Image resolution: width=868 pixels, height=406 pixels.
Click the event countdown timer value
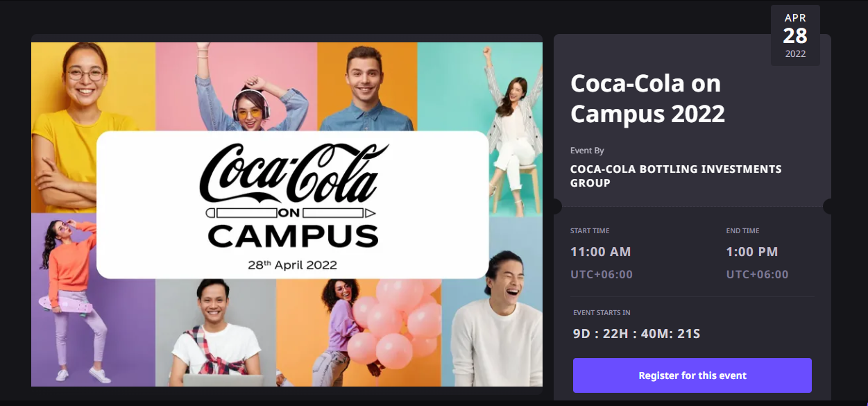point(636,334)
